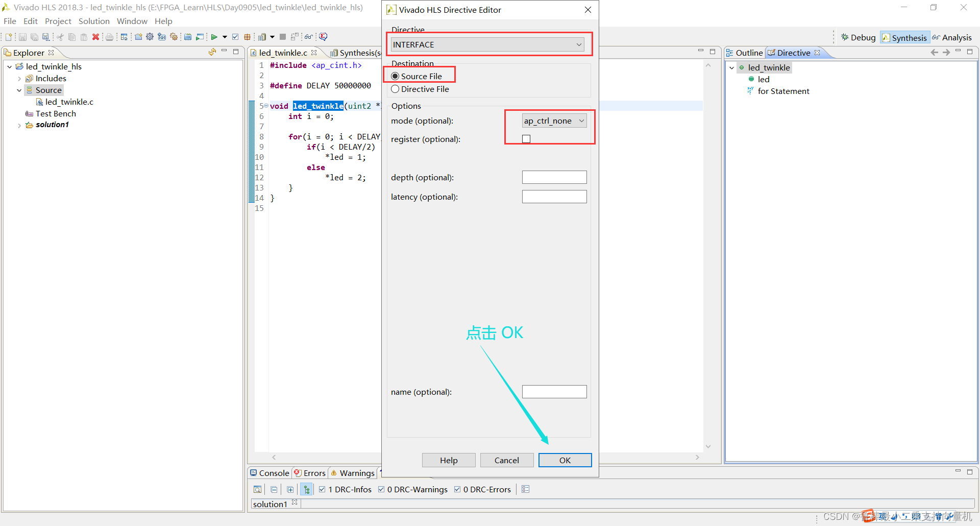
Task: Open the ap_ctrl_none mode dropdown
Action: point(554,121)
